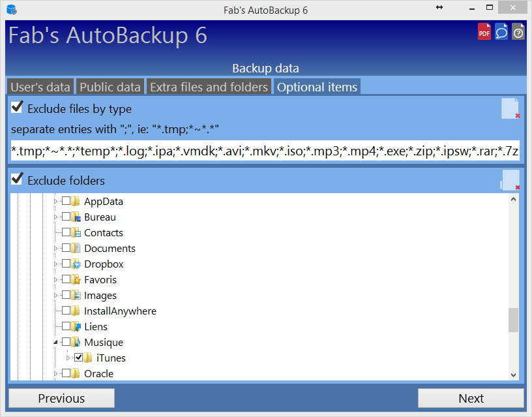Viewport: 532px width, 417px height.
Task: Click the double-arrow resize icon in title bar
Action: tap(439, 7)
